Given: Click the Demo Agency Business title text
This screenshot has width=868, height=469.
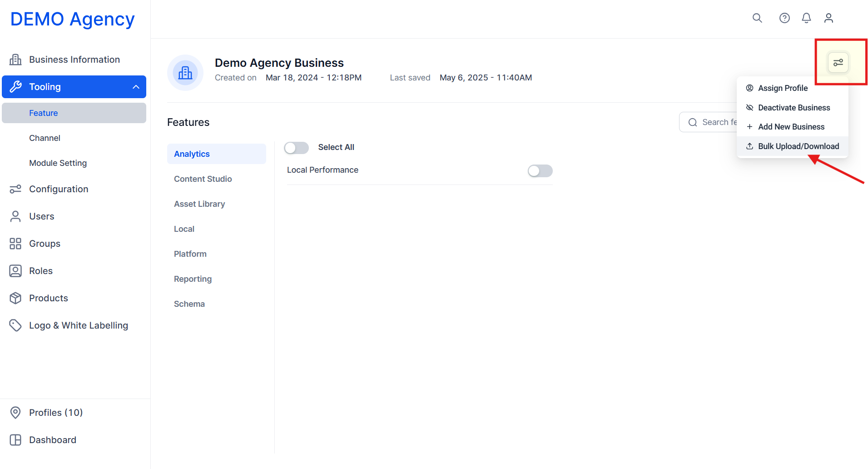Looking at the screenshot, I should coord(279,63).
